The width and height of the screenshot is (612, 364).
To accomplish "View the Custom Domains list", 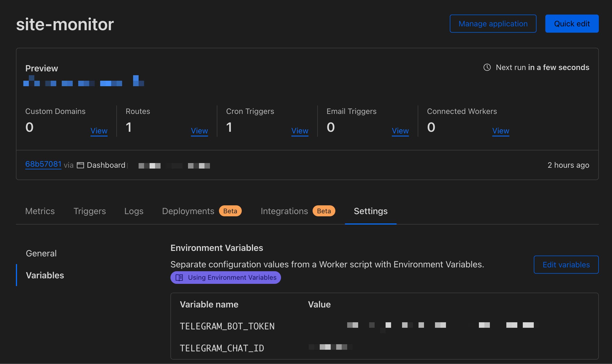I will [99, 131].
